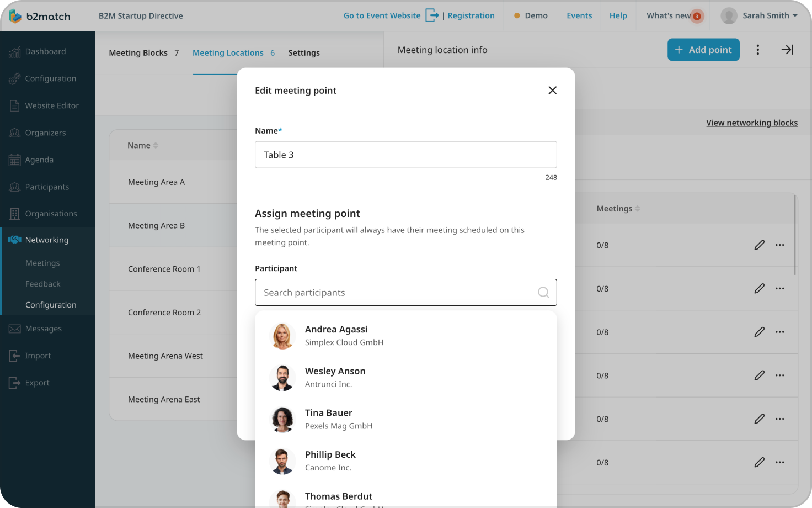Select participant Phillip Beck
The height and width of the screenshot is (508, 812).
pyautogui.click(x=406, y=461)
